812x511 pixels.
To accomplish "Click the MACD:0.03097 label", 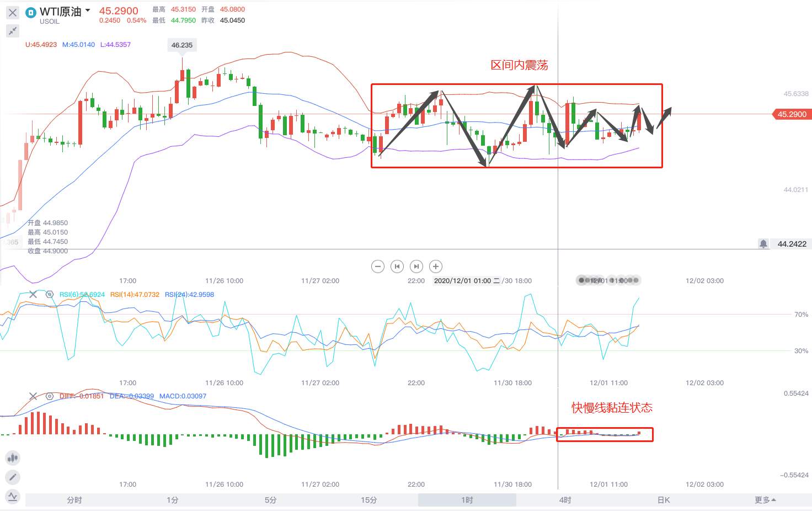I will point(183,396).
